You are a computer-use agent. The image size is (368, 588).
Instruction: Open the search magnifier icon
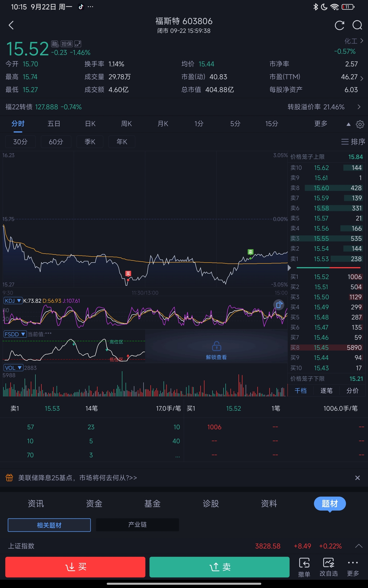point(357,25)
